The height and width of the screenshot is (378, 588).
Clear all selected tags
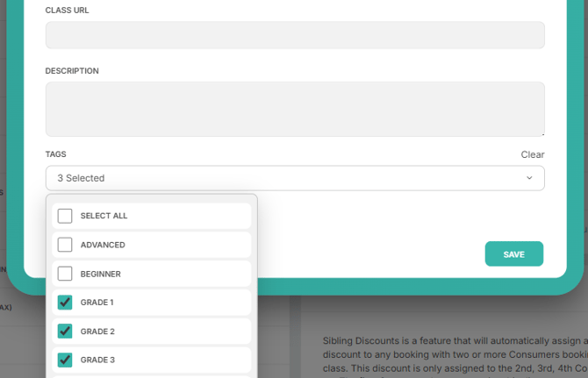[532, 154]
